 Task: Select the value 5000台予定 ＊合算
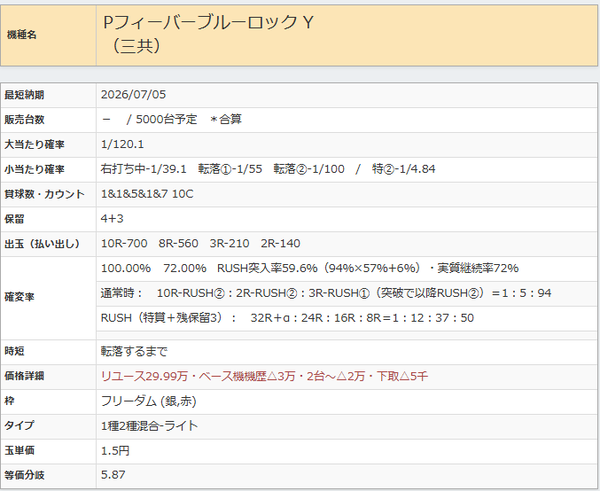pyautogui.click(x=189, y=119)
